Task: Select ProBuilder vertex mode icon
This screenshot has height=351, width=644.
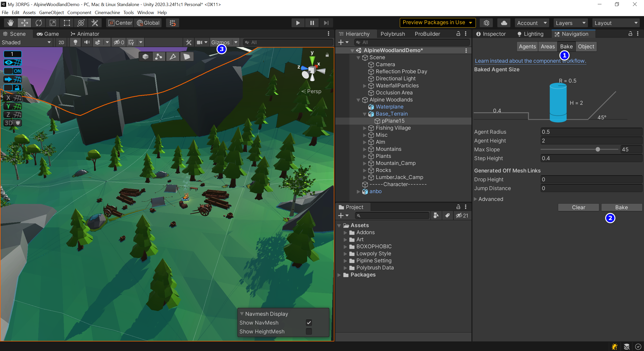Action: pyautogui.click(x=159, y=57)
